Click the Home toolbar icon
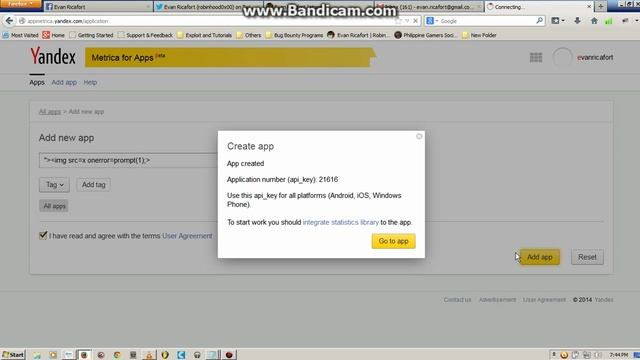 coord(594,21)
